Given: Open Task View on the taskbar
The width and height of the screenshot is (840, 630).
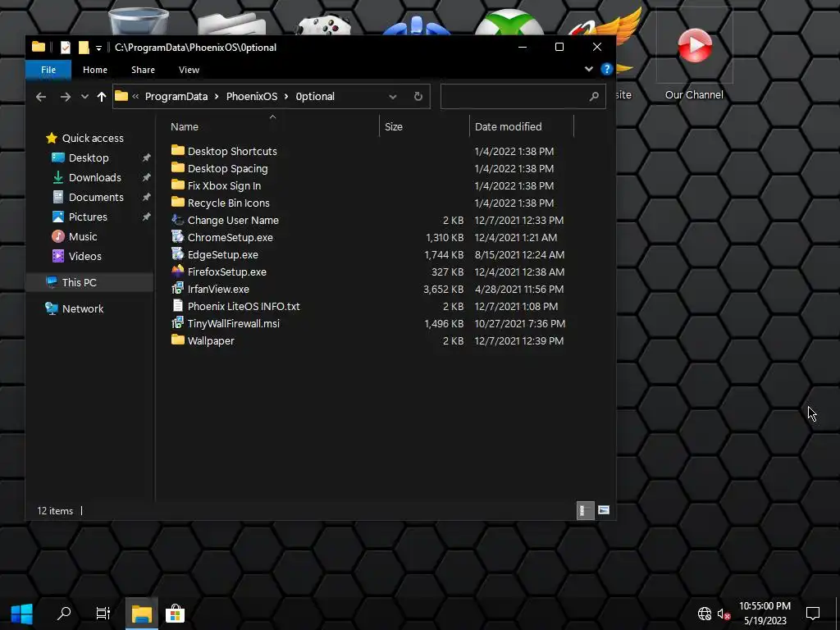Looking at the screenshot, I should (103, 614).
